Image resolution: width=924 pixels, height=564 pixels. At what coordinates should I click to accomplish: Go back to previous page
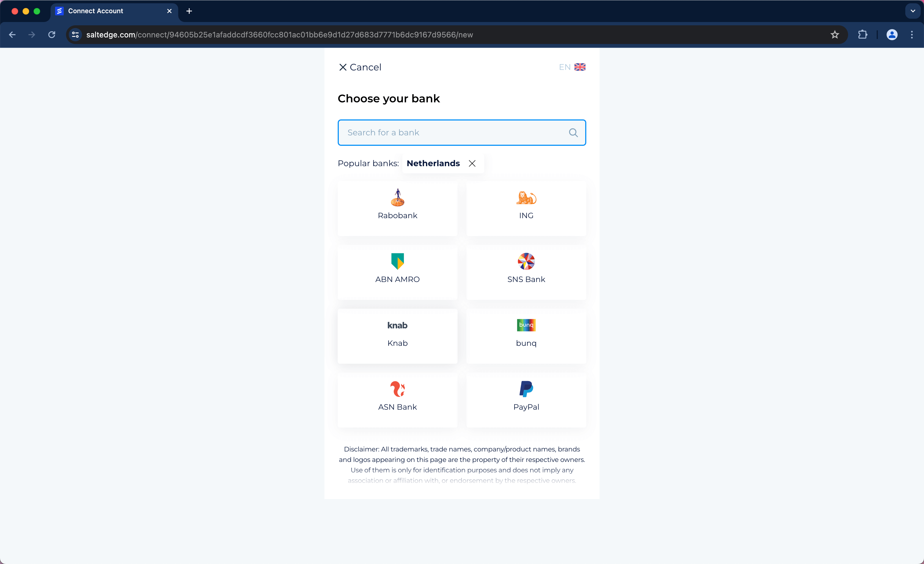[12, 34]
